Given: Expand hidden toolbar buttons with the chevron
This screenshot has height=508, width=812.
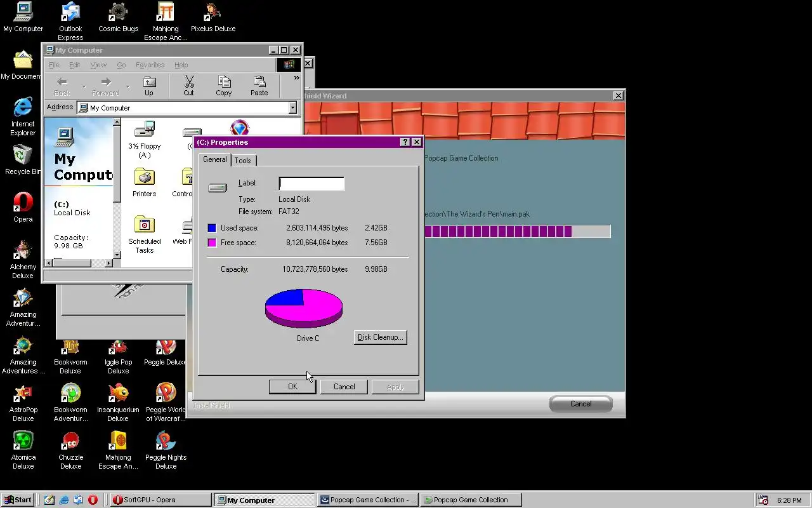Looking at the screenshot, I should coord(296,78).
